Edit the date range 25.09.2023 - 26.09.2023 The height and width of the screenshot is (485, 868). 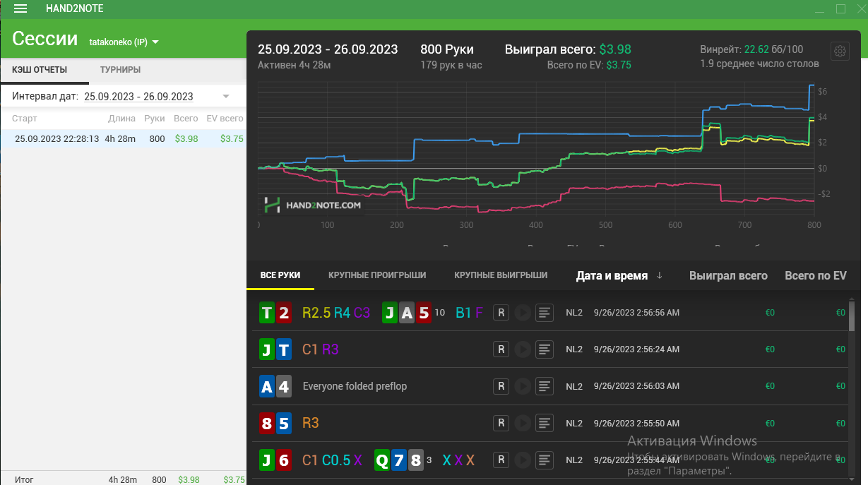138,97
